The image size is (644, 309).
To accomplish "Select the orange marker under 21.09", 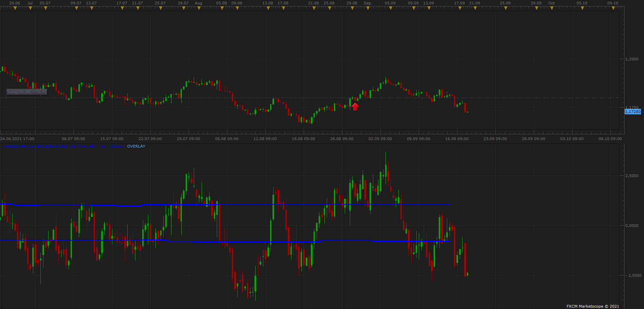I will pos(475,8).
